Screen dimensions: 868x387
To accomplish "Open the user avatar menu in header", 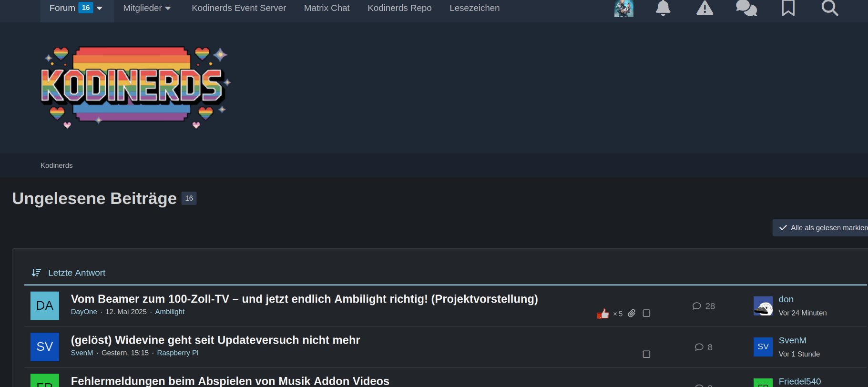I will [623, 8].
